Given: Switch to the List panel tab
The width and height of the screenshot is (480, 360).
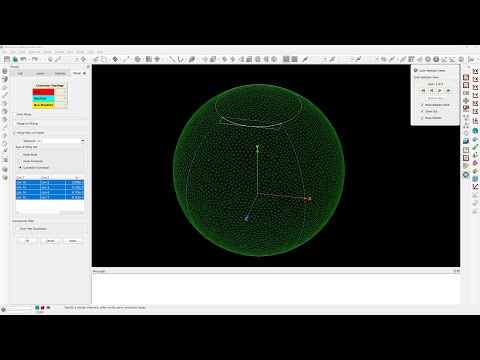Looking at the screenshot, I should (20, 73).
